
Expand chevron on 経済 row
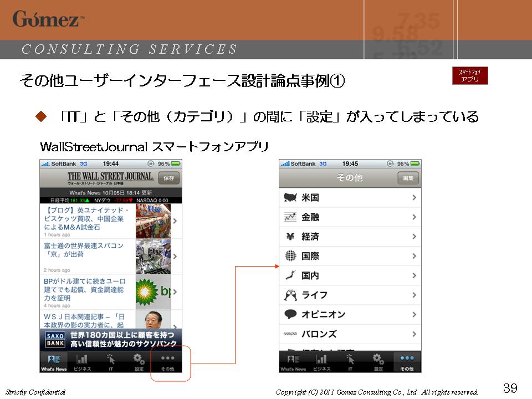415,237
